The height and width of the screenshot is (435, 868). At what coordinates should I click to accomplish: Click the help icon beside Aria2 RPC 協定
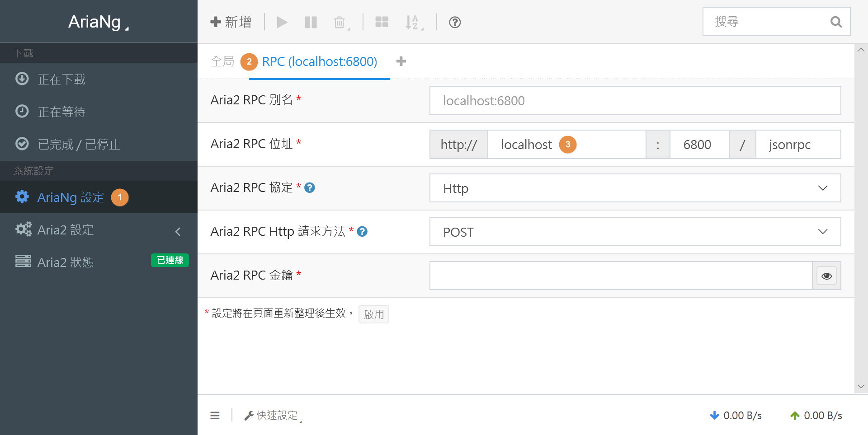(x=310, y=188)
